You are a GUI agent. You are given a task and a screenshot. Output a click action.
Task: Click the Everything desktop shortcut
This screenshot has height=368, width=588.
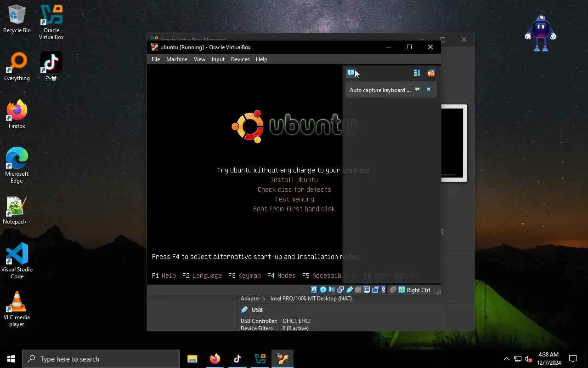pos(17,67)
